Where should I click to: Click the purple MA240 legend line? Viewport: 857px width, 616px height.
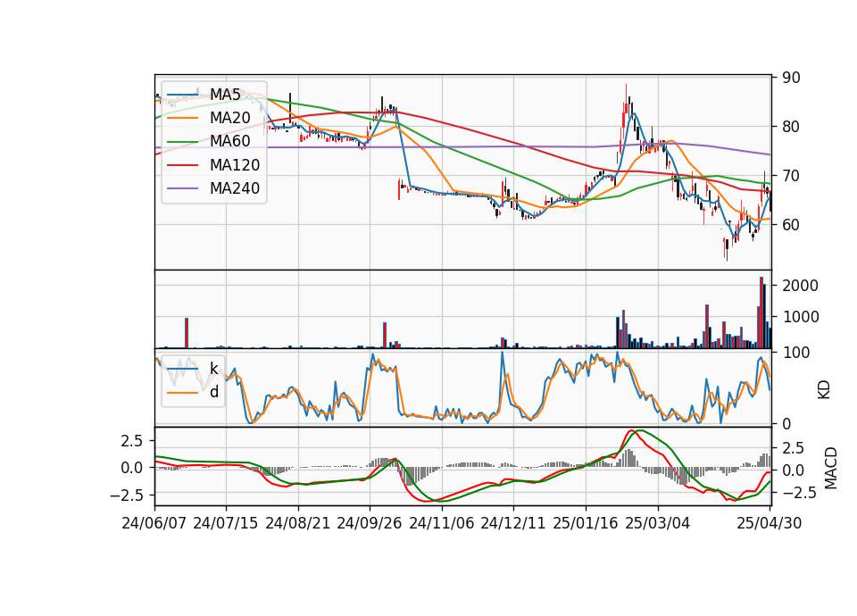[183, 188]
